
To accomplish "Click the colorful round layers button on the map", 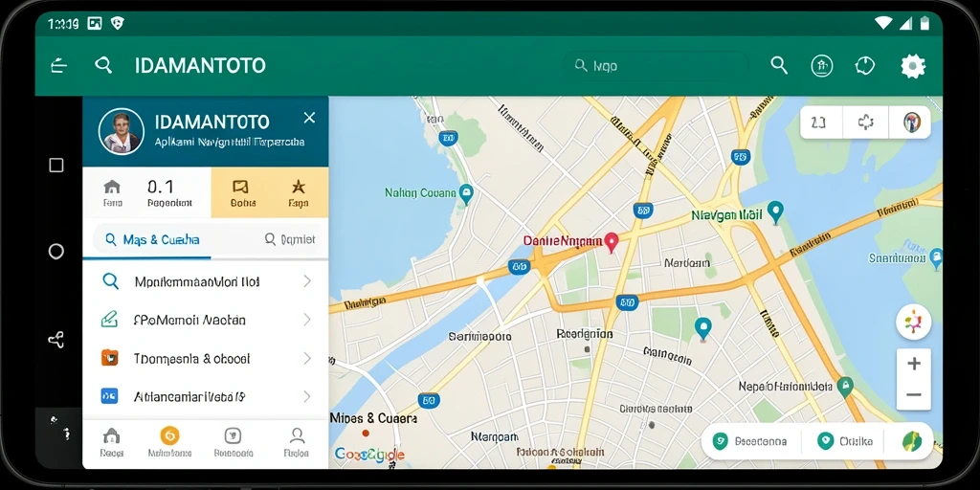I will 913,323.
